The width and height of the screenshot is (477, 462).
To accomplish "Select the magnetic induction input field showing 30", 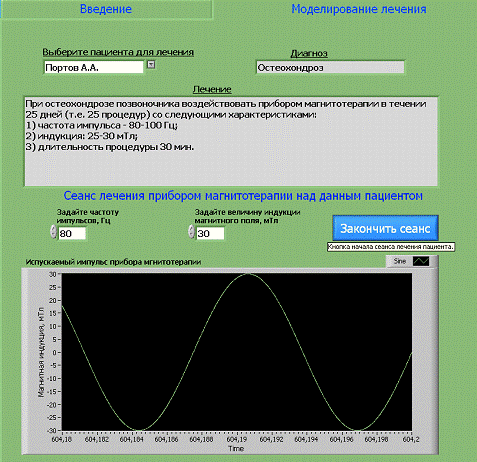I will tap(210, 233).
